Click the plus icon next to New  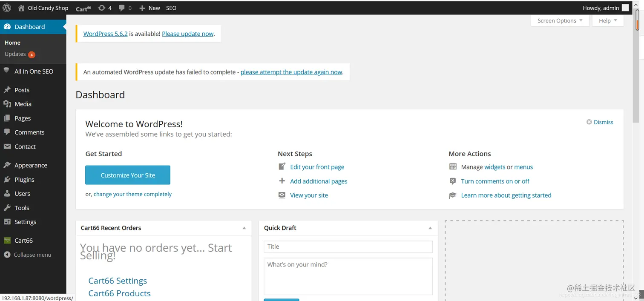tap(142, 8)
